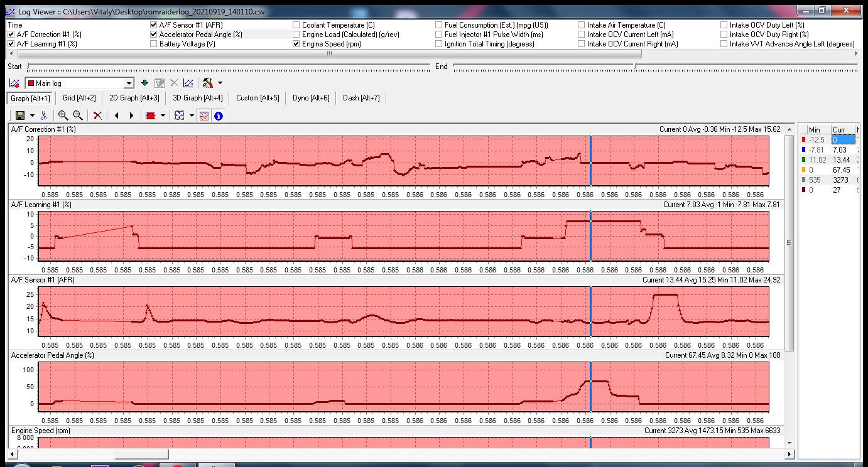868x467 pixels.
Task: Click blue swatch in the -7.81 row
Action: pos(804,150)
